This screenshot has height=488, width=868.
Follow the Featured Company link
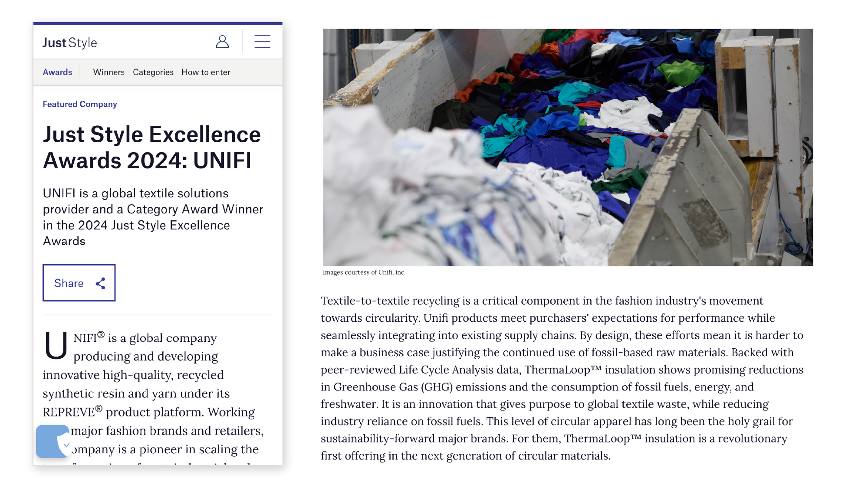80,104
